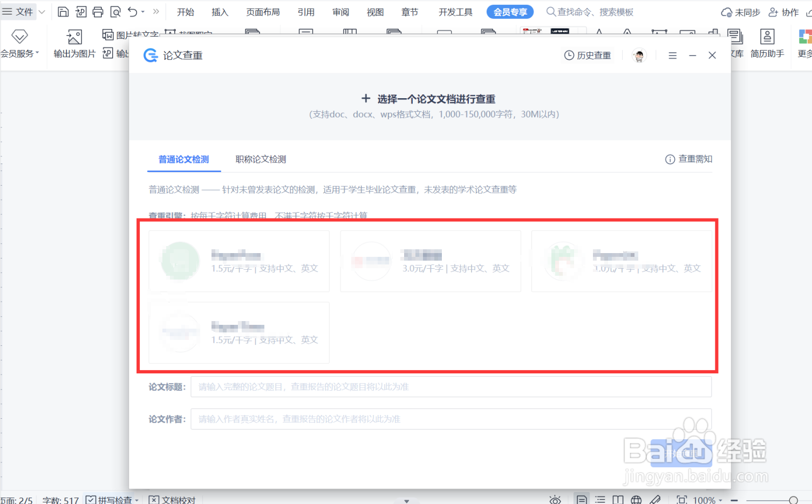Switch to the 职称论文检测 tab

coord(261,159)
